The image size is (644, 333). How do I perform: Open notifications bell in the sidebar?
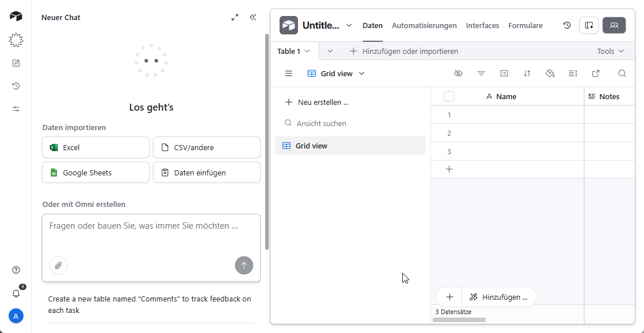tap(16, 293)
